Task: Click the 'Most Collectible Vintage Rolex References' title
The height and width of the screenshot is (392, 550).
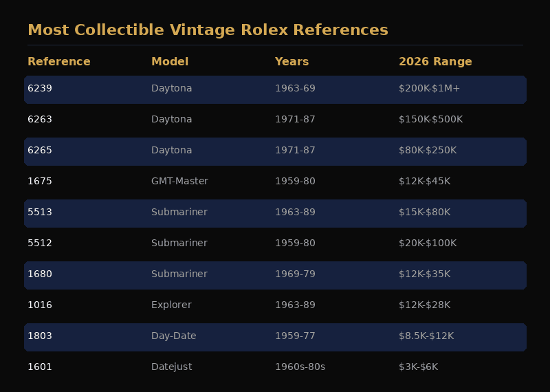Action: tap(208, 30)
